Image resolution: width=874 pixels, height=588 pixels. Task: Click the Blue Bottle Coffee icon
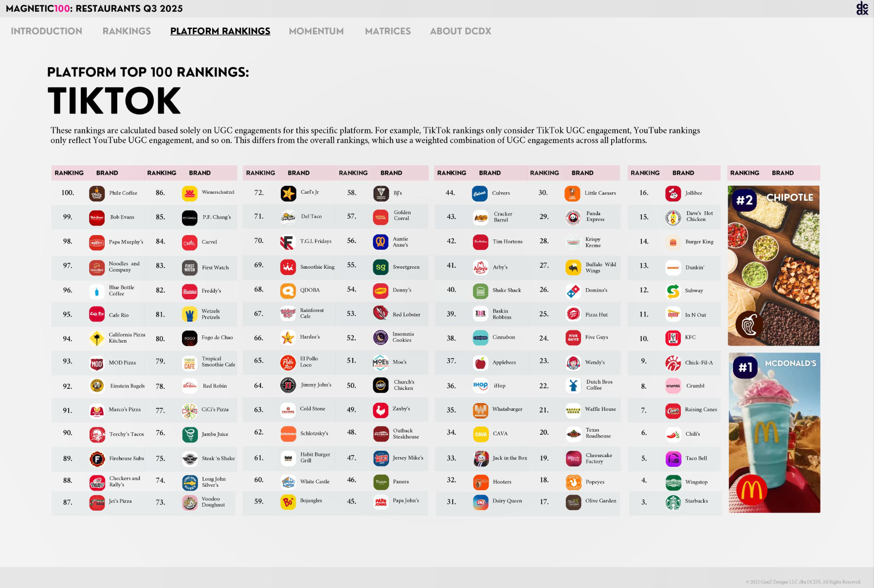click(97, 291)
